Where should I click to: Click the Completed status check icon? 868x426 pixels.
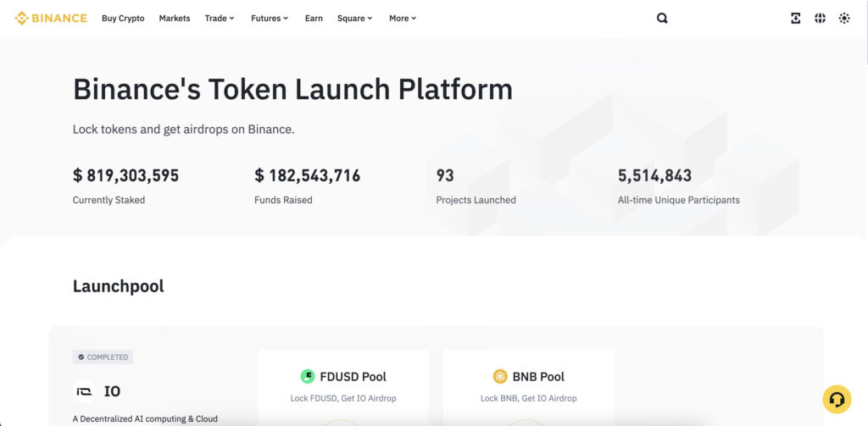81,357
